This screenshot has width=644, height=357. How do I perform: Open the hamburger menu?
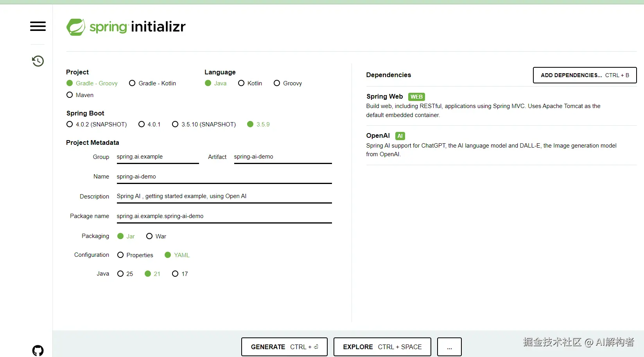tap(38, 26)
